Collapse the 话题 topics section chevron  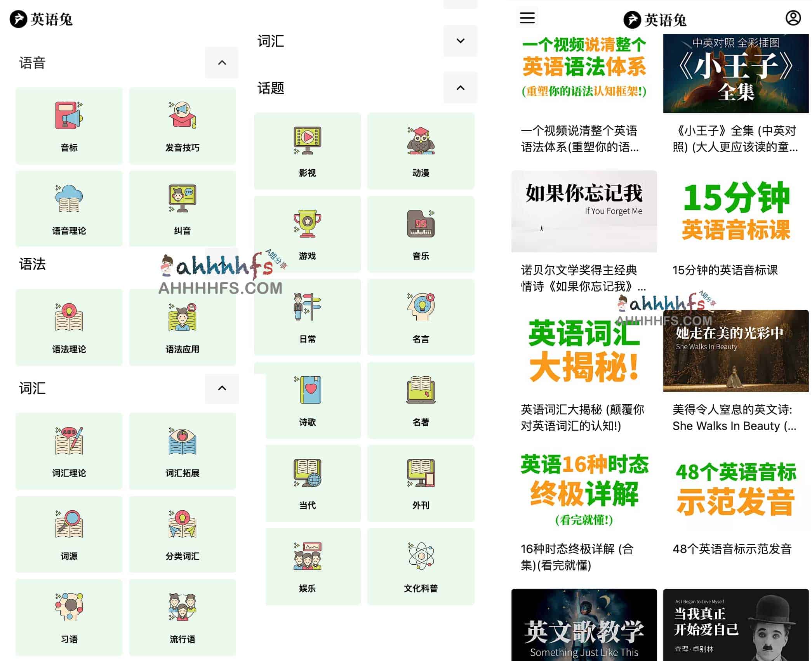(x=460, y=88)
